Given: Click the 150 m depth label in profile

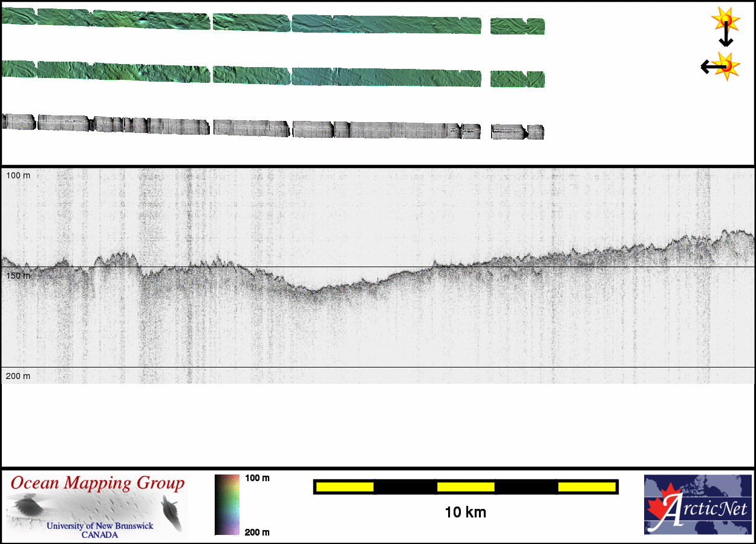Looking at the screenshot, I should point(18,276).
